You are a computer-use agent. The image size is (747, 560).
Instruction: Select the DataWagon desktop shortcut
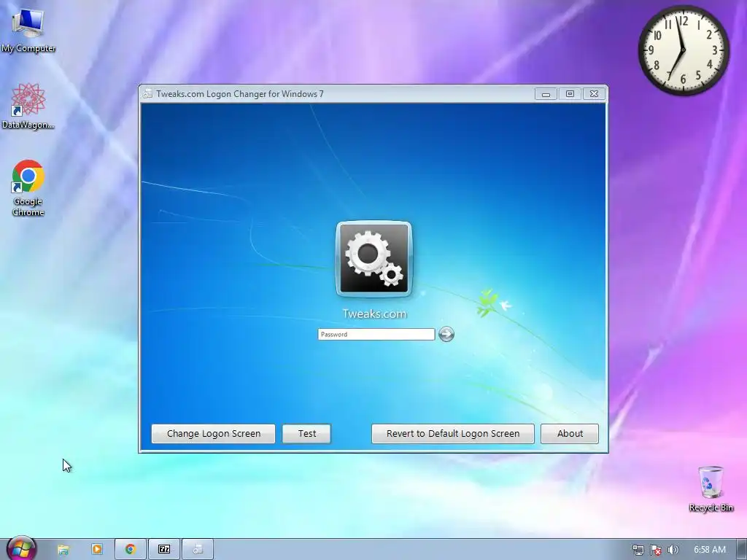click(x=28, y=106)
